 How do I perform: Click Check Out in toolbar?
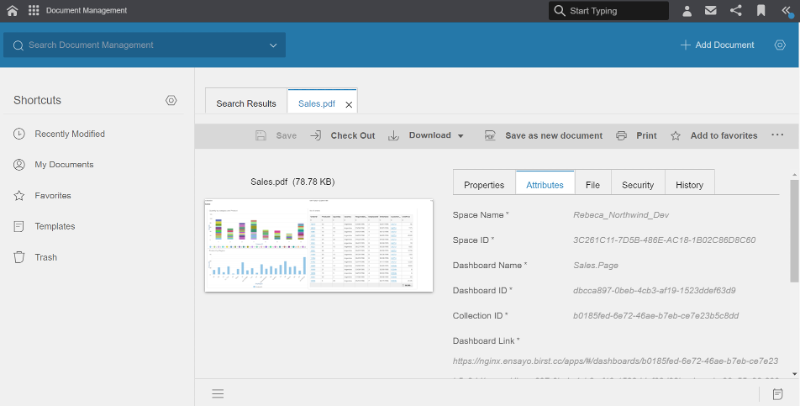click(343, 136)
